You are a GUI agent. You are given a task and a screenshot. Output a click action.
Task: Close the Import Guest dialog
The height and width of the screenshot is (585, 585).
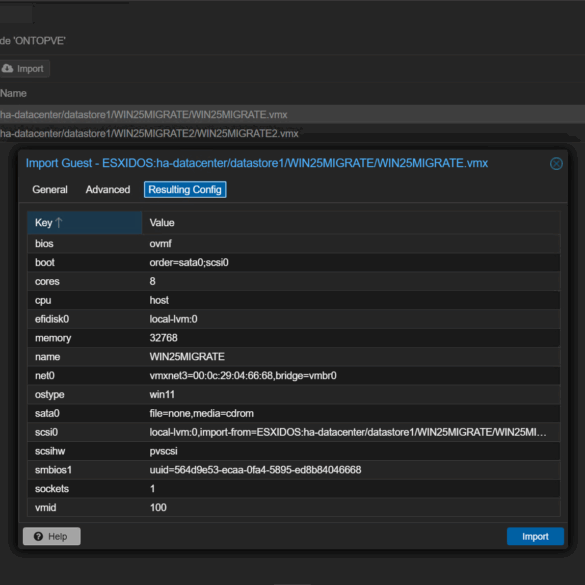click(556, 163)
